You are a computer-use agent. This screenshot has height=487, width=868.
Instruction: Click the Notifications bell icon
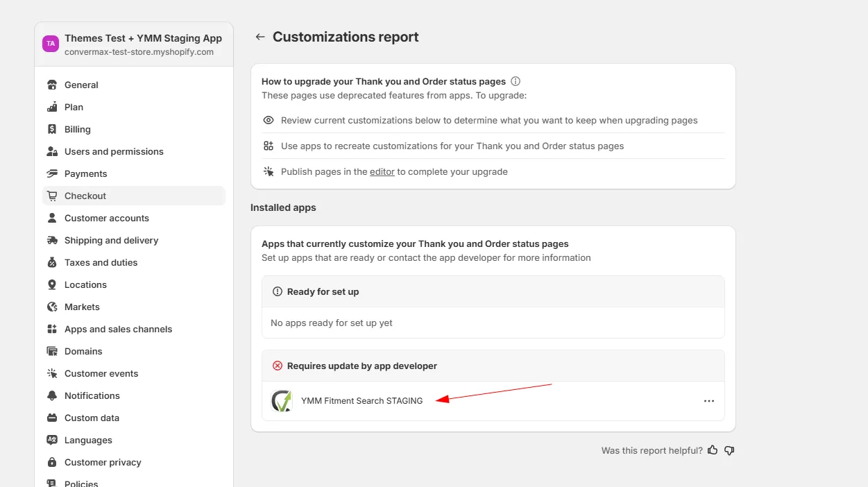(x=52, y=395)
